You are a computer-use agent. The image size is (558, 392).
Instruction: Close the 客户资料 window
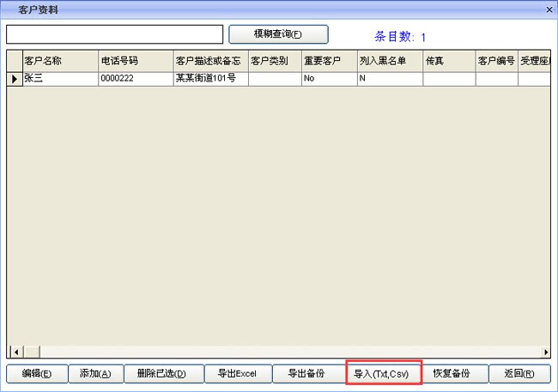549,9
